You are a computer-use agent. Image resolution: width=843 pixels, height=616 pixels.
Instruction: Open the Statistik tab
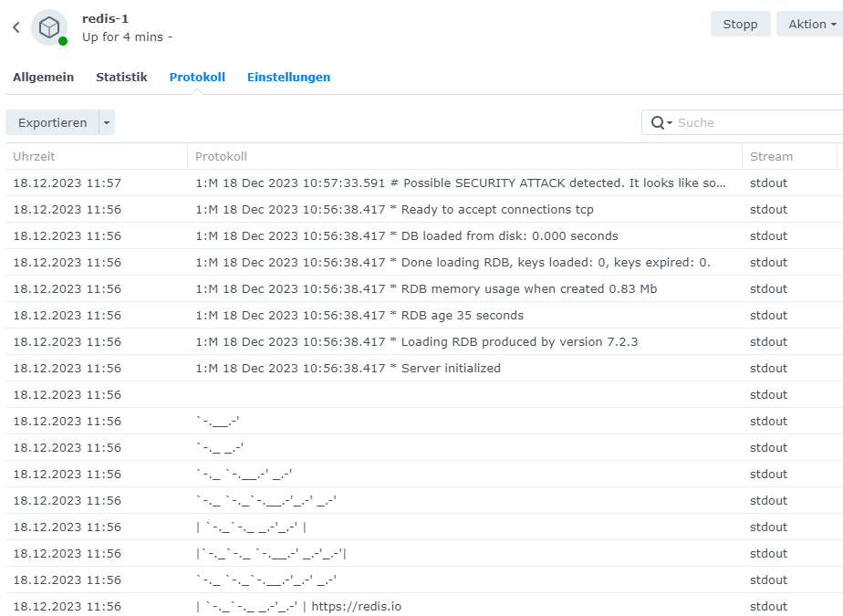(x=121, y=78)
